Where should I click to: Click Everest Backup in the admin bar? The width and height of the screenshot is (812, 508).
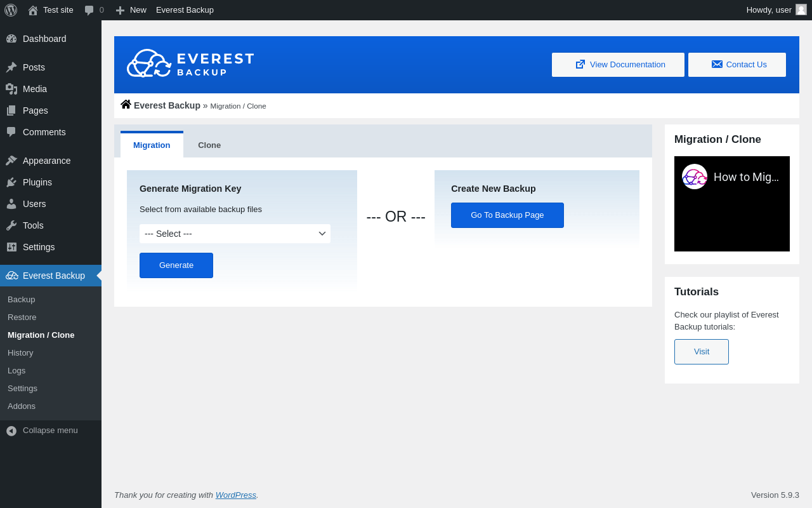[x=185, y=10]
